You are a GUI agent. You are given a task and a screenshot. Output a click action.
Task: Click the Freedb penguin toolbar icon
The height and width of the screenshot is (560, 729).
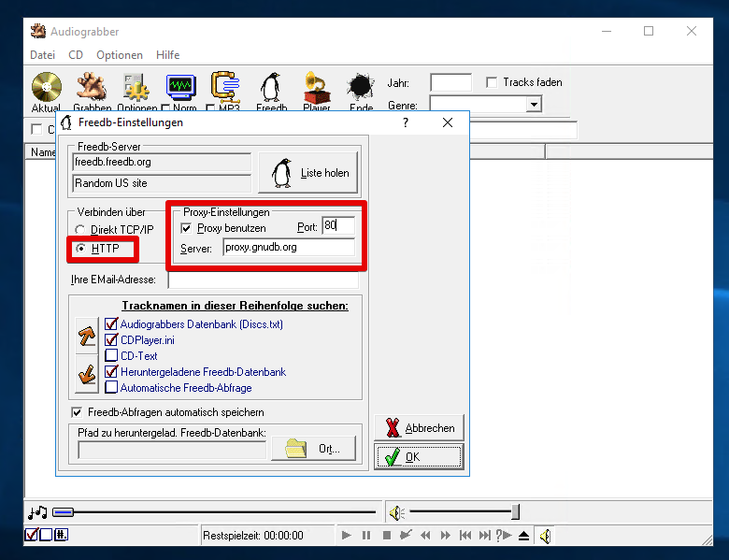pos(271,88)
